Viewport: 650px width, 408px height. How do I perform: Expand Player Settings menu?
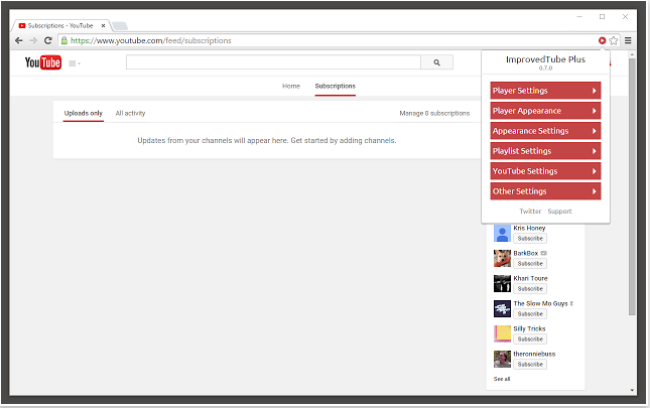click(x=546, y=90)
